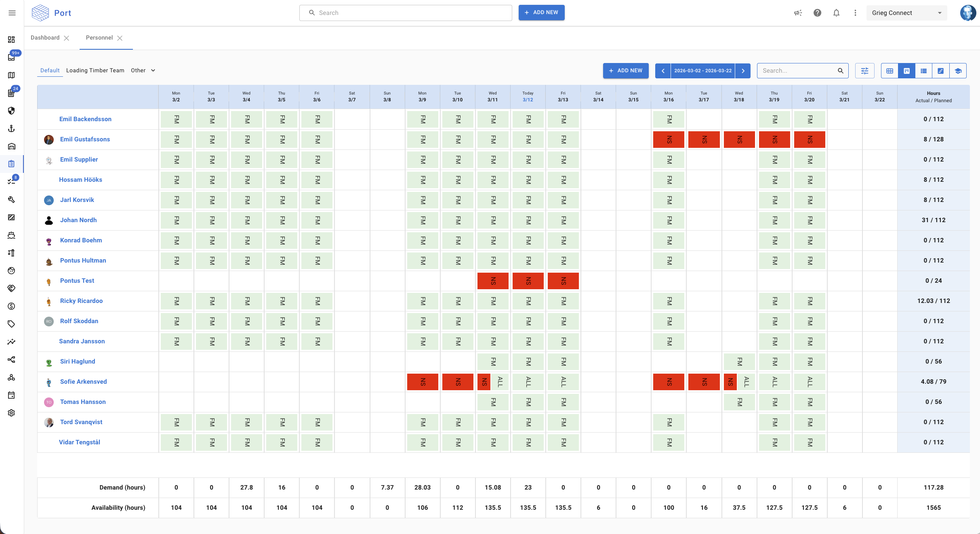Click the personnel Search field
Screen dimensions: 980x534
point(798,71)
